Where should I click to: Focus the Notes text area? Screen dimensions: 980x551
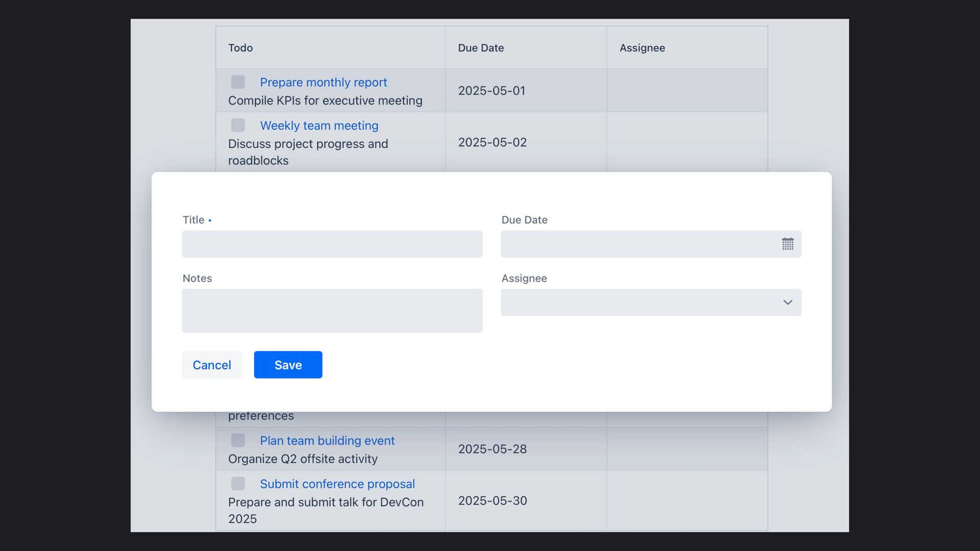click(x=332, y=311)
